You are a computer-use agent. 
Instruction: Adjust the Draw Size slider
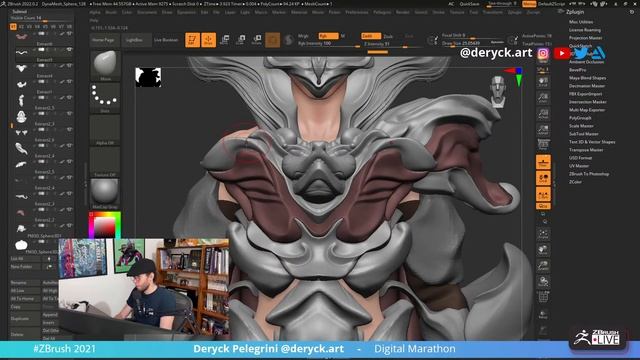tap(473, 43)
